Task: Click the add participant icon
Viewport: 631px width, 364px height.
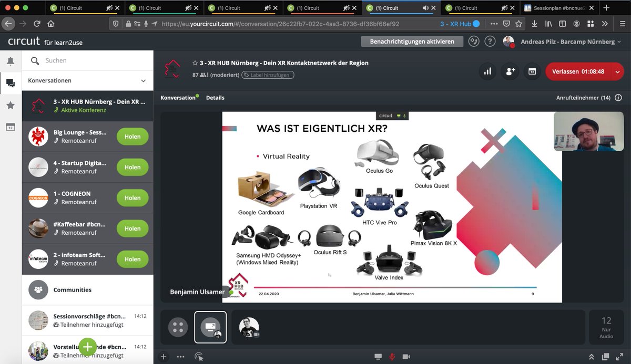Action: [x=510, y=71]
